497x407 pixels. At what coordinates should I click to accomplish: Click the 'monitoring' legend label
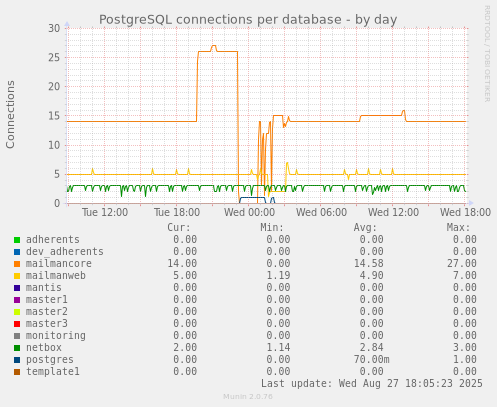56,335
